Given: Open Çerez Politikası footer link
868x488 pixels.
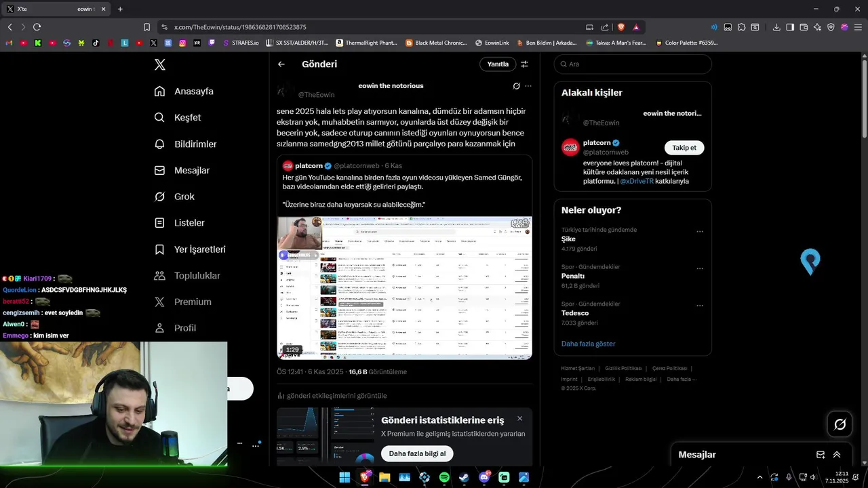Looking at the screenshot, I should coord(670,368).
